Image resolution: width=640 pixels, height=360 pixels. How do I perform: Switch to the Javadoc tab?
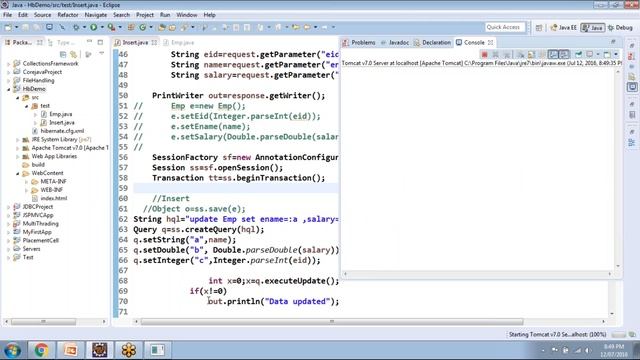click(395, 42)
